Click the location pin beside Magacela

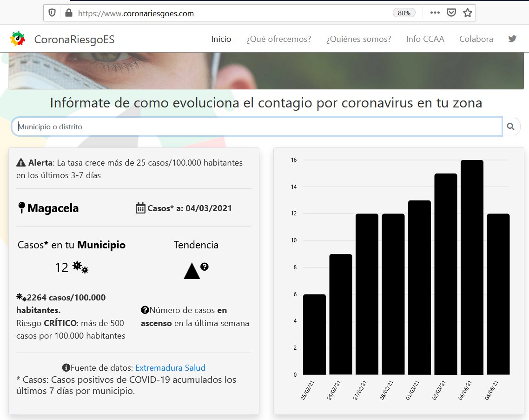pos(21,207)
